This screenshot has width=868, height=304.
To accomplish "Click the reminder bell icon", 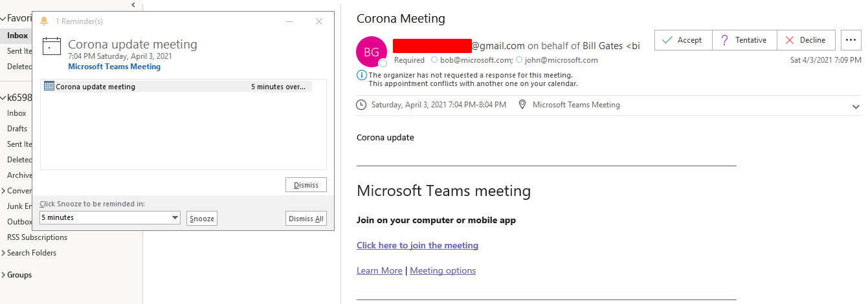I will pos(44,21).
